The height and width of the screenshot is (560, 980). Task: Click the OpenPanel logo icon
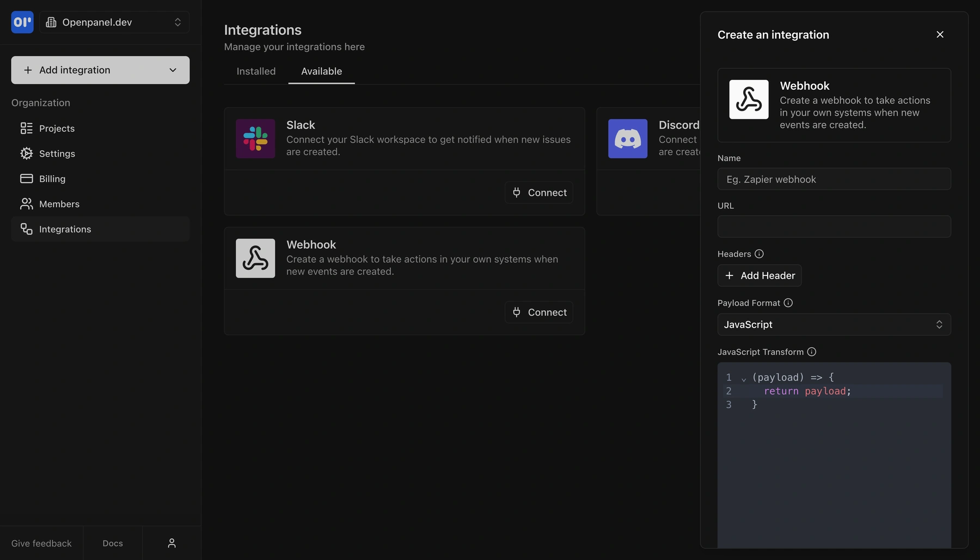point(22,22)
